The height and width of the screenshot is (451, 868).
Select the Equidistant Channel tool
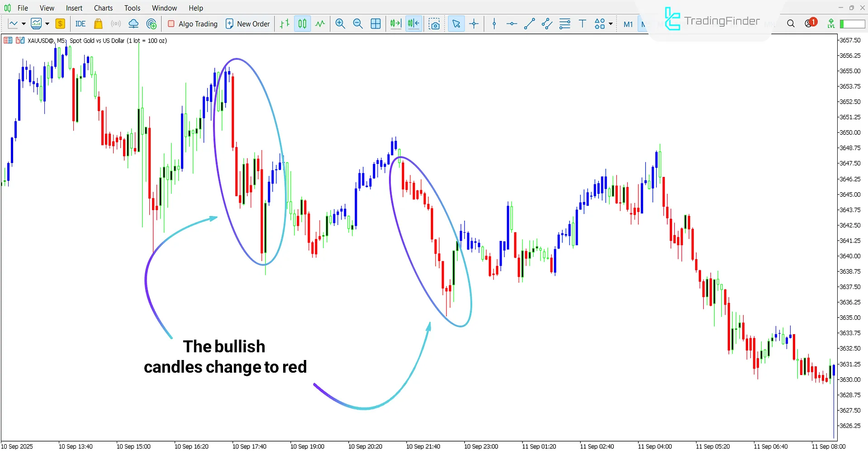(x=546, y=24)
